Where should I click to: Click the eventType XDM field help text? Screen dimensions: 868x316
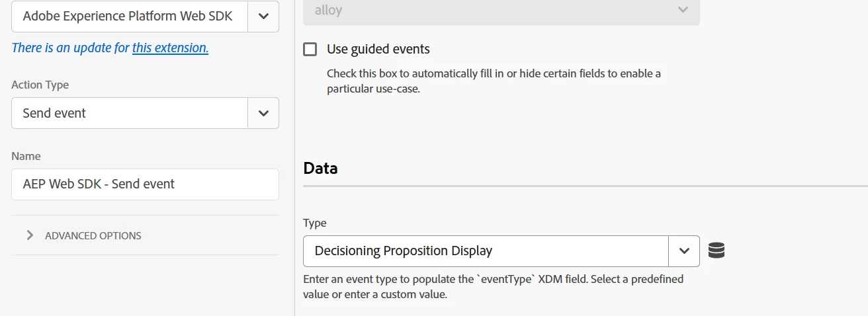pyautogui.click(x=493, y=287)
